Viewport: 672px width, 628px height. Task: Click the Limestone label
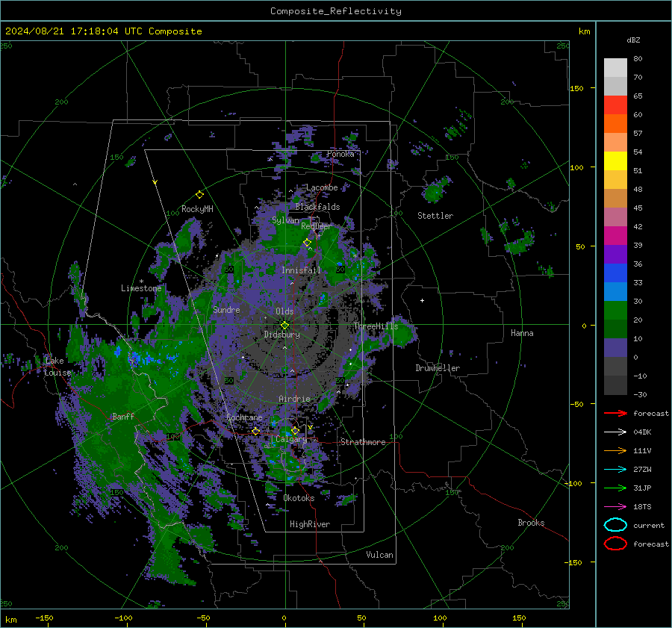[x=141, y=288]
